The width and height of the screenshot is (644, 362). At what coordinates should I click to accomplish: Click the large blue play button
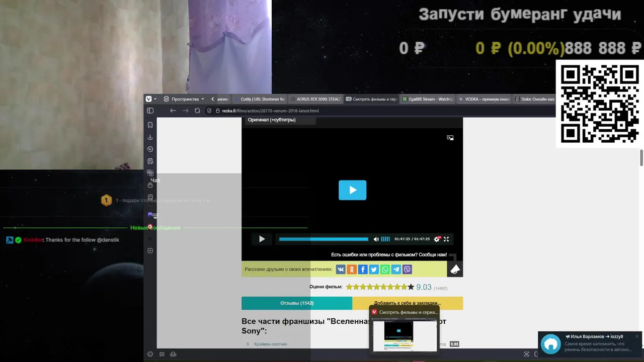pyautogui.click(x=352, y=190)
